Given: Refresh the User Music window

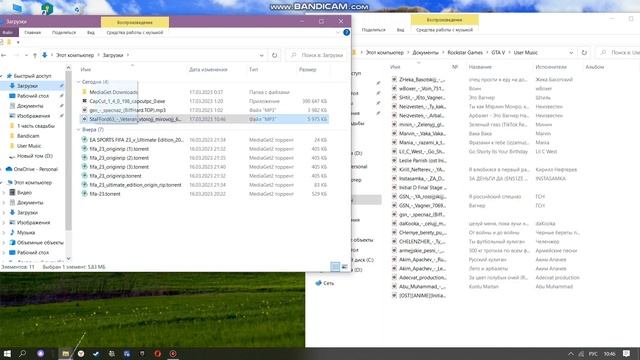Looking at the screenshot, I should point(584,53).
